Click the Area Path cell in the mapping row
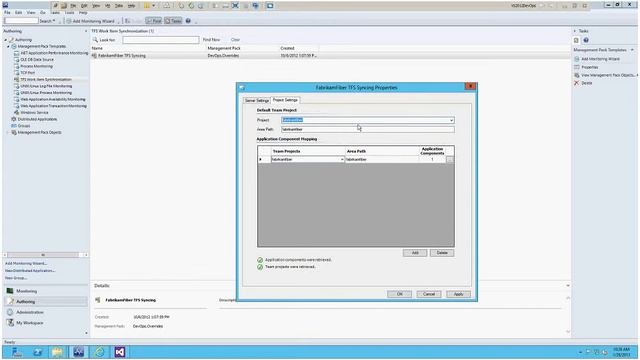Screen dimensions: 640x360 [382, 160]
